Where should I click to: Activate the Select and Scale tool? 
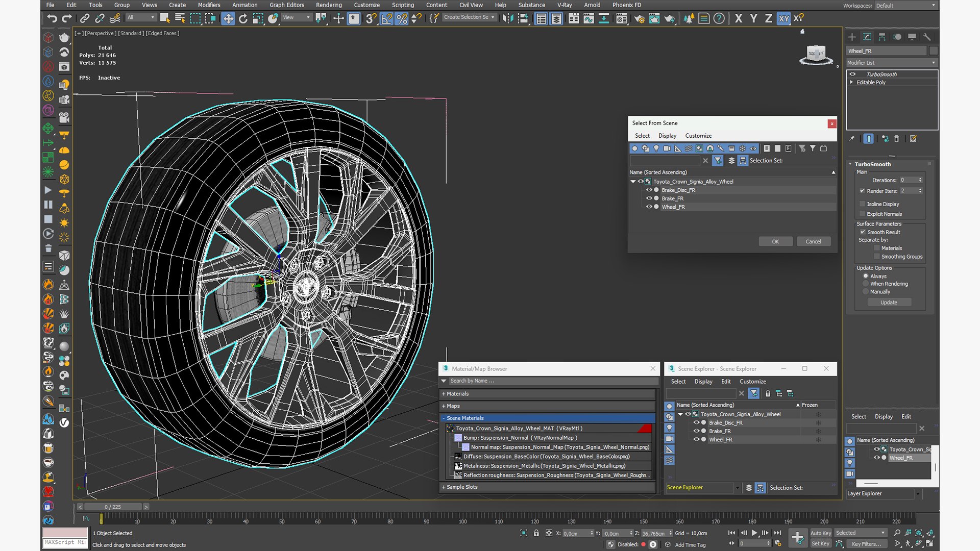[258, 19]
